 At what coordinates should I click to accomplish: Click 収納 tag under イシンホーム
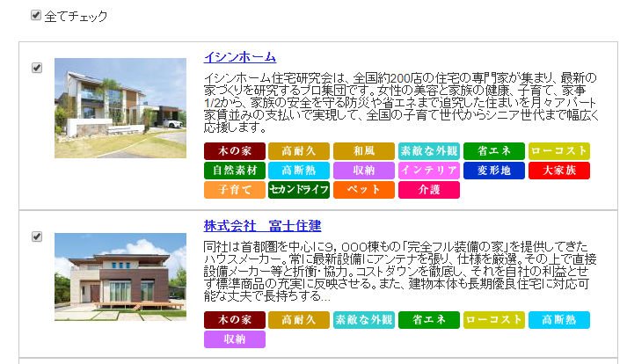pos(364,171)
